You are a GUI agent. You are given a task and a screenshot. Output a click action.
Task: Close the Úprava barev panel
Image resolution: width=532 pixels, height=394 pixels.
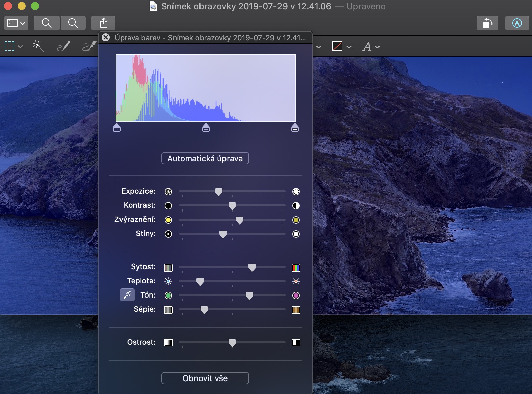[106, 37]
